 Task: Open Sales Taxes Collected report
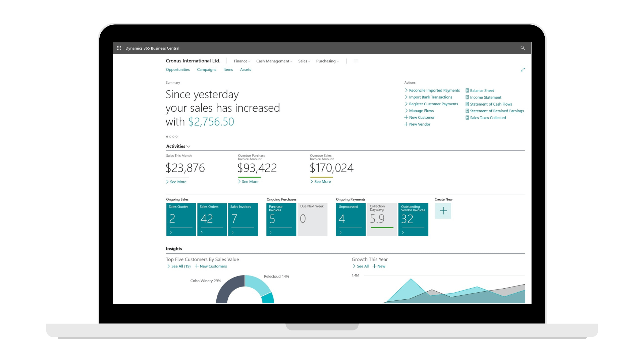click(486, 118)
